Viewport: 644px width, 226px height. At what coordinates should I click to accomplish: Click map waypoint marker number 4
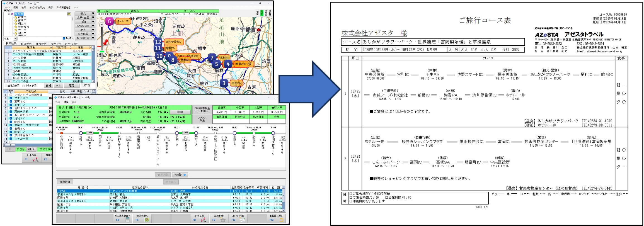click(x=228, y=64)
